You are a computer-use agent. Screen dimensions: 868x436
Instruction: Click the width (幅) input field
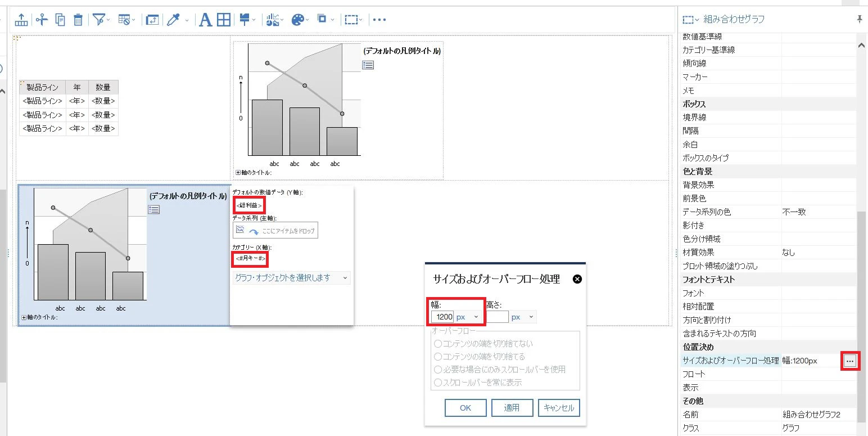[443, 317]
